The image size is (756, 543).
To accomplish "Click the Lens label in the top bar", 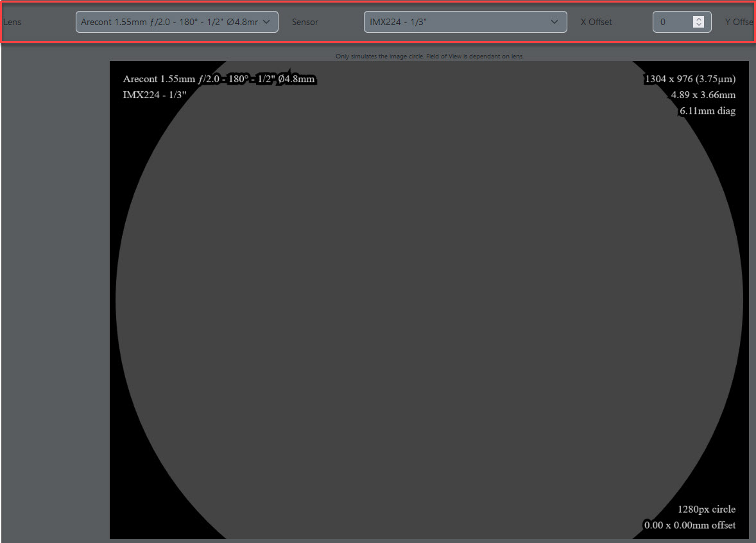I will click(12, 22).
